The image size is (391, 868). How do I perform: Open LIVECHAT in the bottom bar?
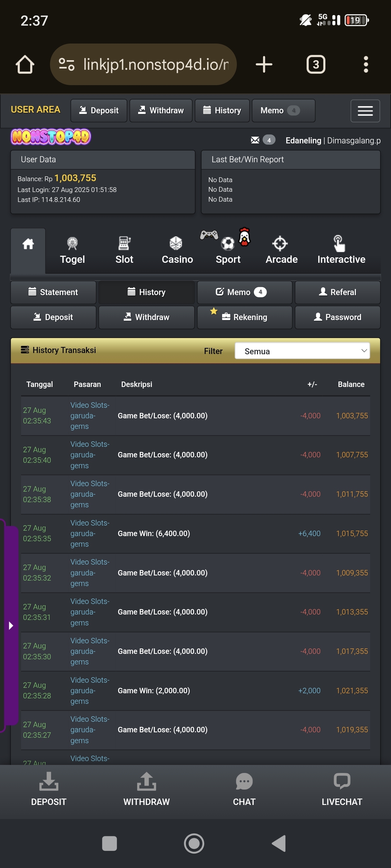(342, 790)
